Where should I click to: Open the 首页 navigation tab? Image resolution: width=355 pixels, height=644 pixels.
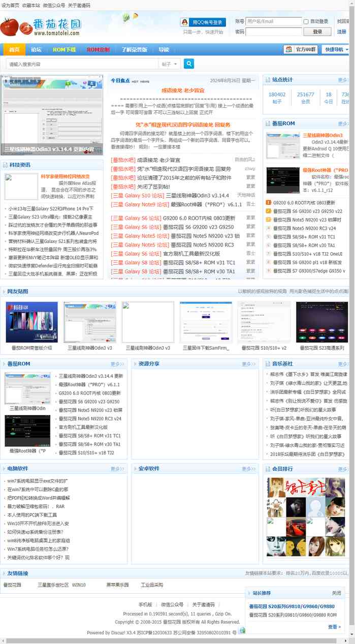14,50
